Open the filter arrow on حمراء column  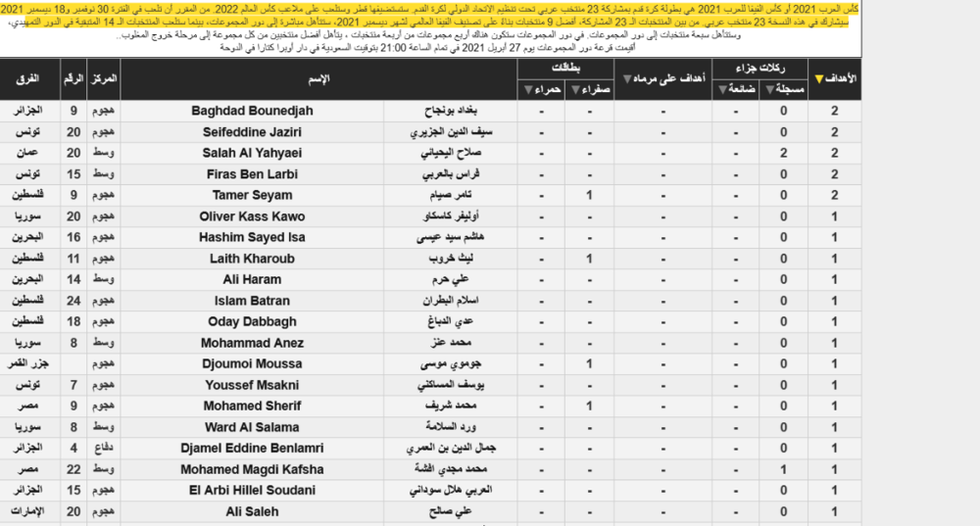click(x=528, y=90)
